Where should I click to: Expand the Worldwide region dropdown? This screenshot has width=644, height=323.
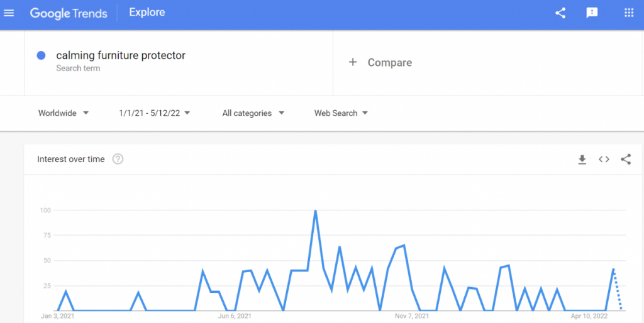(64, 113)
